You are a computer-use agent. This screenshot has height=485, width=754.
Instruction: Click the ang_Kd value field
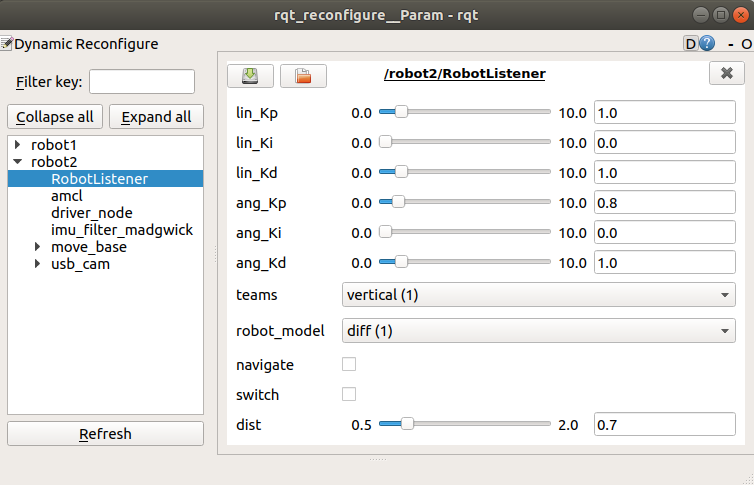[x=665, y=262]
